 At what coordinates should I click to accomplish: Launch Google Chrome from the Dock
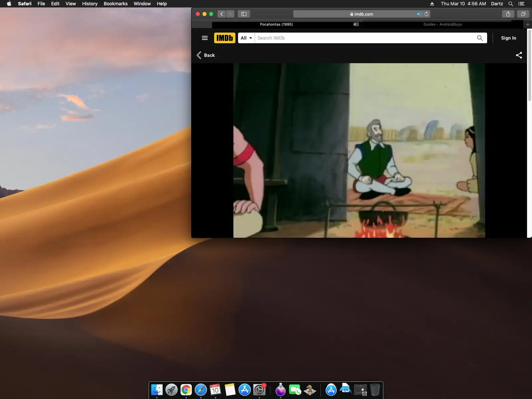coord(186,389)
